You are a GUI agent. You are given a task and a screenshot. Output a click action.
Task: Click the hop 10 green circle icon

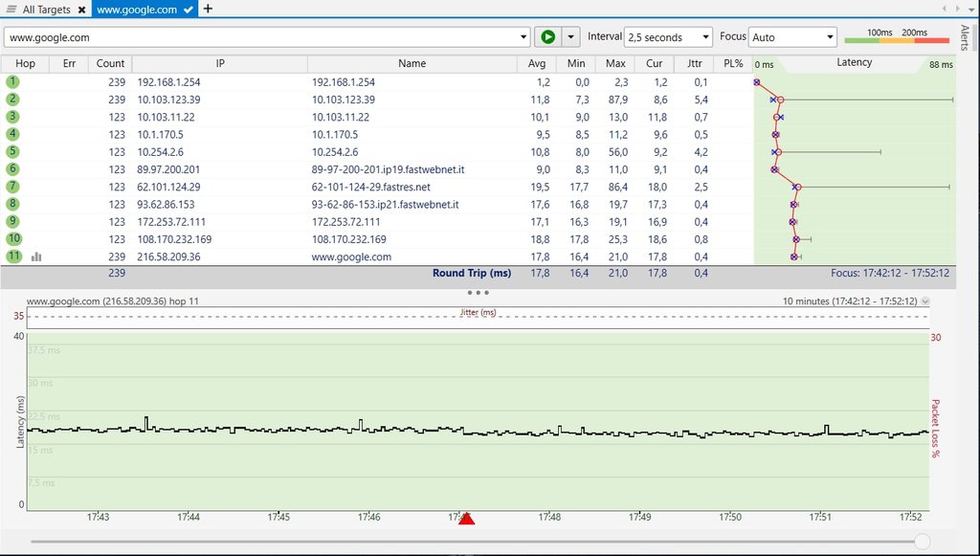point(13,239)
